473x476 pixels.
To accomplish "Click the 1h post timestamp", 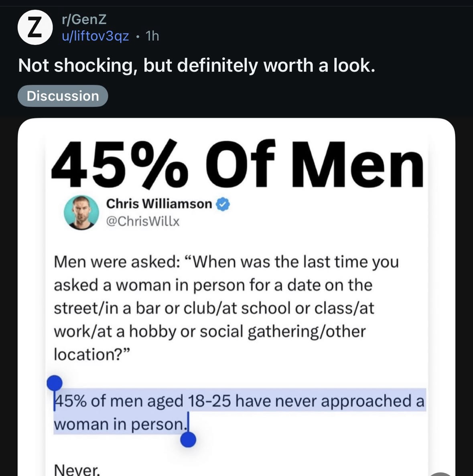I will point(152,36).
